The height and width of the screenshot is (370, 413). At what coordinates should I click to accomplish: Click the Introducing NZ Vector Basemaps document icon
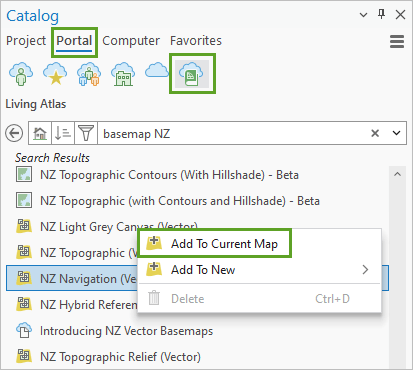pos(24,330)
